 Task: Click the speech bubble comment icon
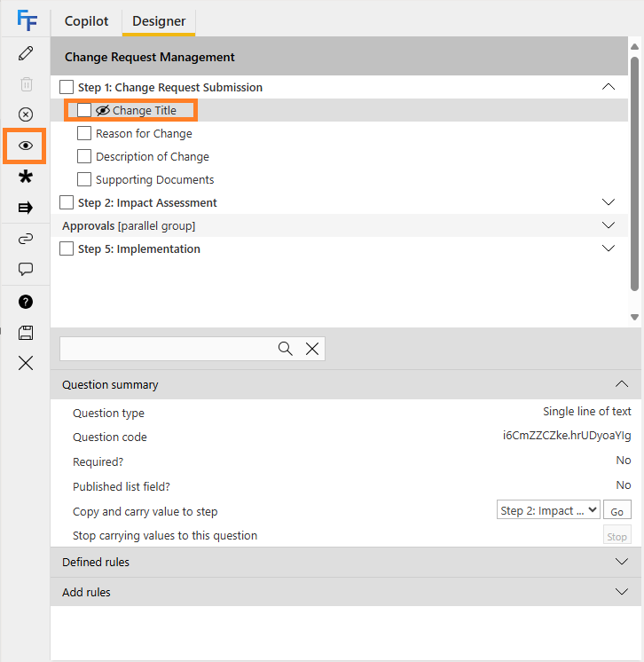(26, 270)
